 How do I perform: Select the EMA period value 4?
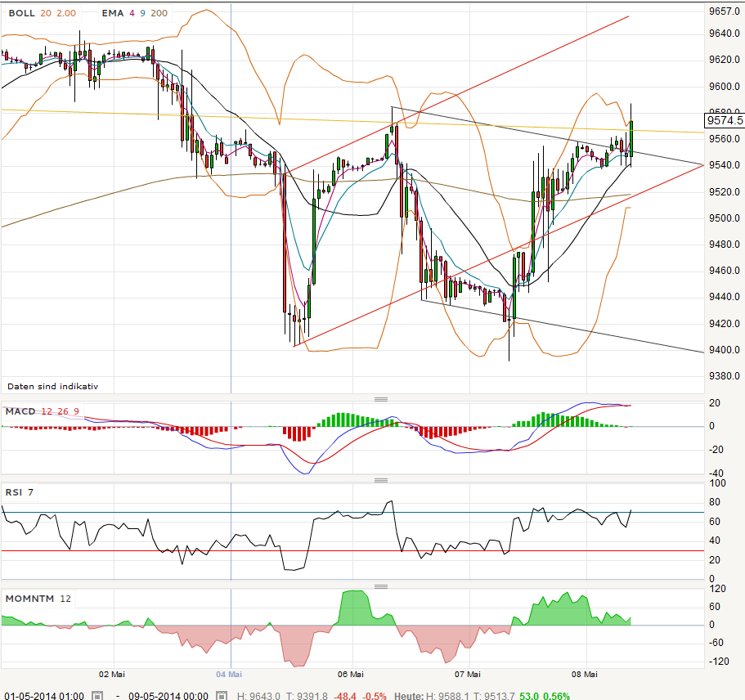[132, 13]
